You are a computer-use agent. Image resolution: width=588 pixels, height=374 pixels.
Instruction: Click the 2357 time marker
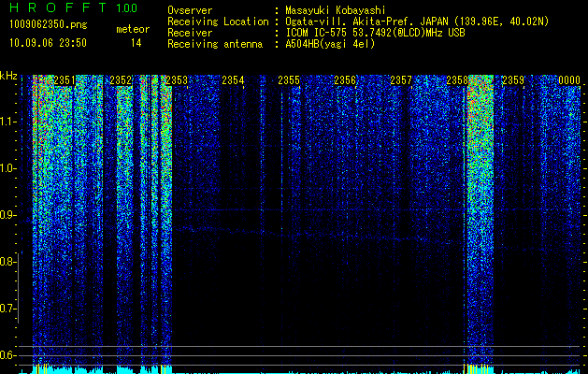tap(401, 80)
